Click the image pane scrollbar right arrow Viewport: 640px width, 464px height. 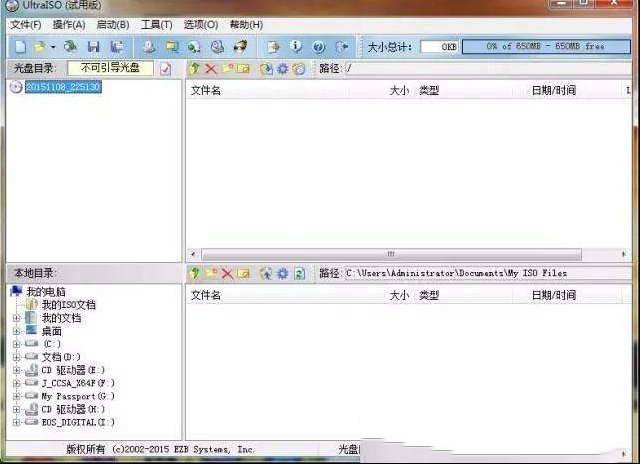pos(624,255)
